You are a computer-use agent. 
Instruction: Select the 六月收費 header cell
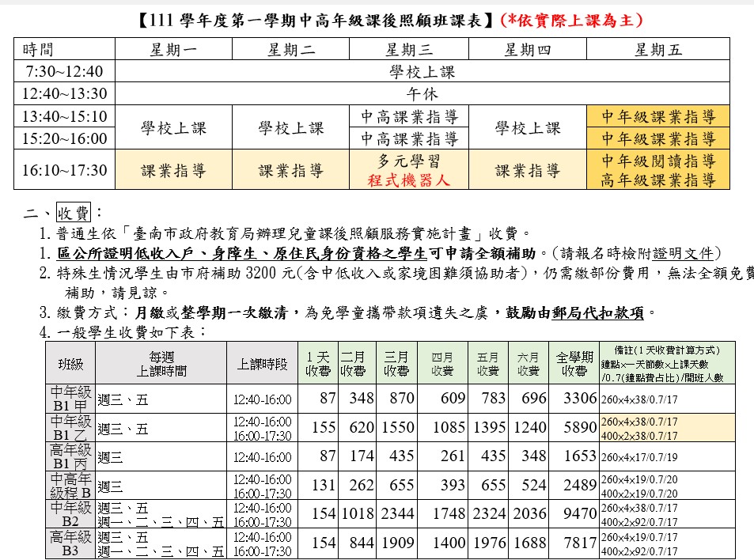(x=529, y=363)
